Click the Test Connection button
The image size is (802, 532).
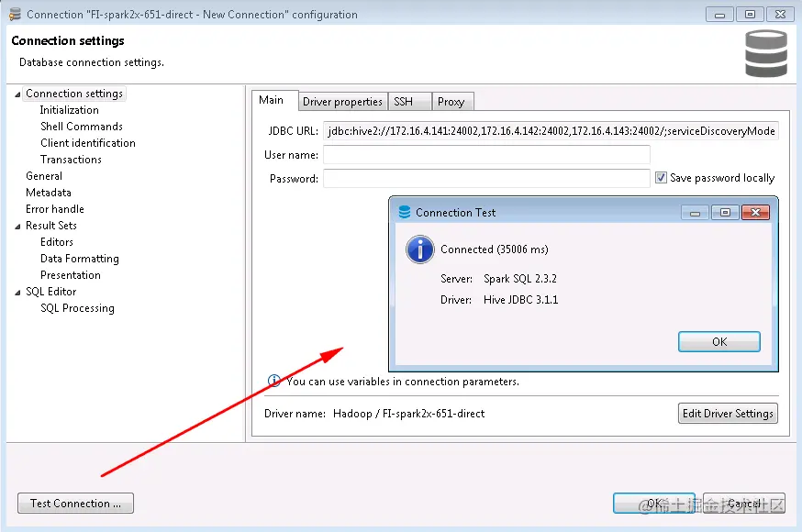75,504
